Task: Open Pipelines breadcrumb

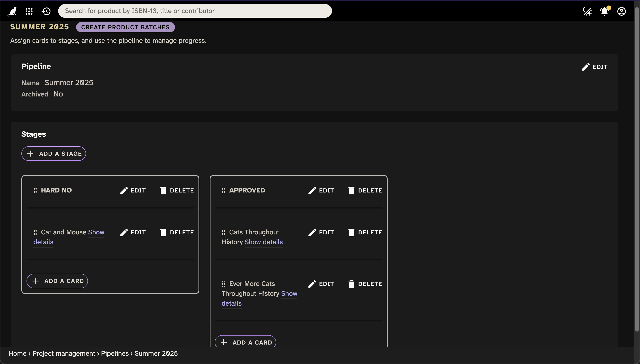Action: coord(115,353)
